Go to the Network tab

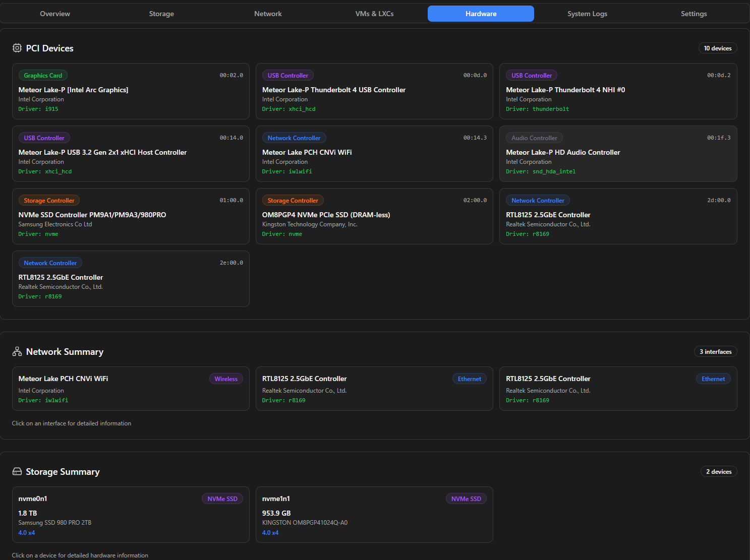268,14
